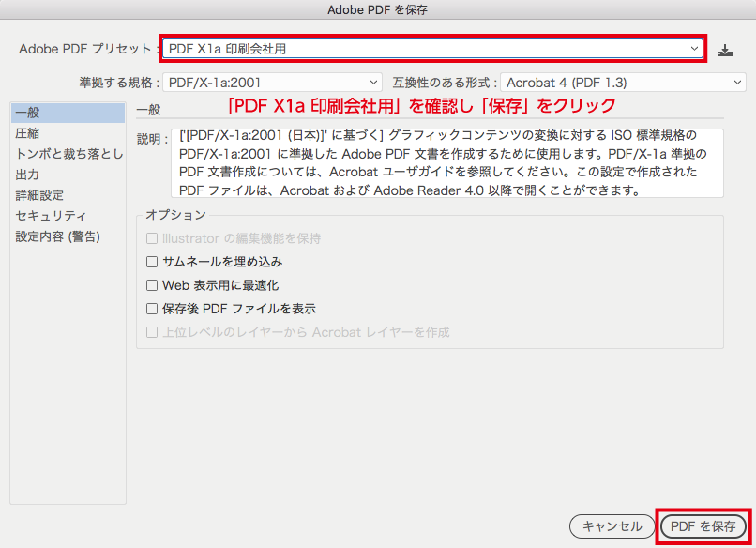Select トンボと裁ち落とし category
The width and height of the screenshot is (756, 548).
68,154
